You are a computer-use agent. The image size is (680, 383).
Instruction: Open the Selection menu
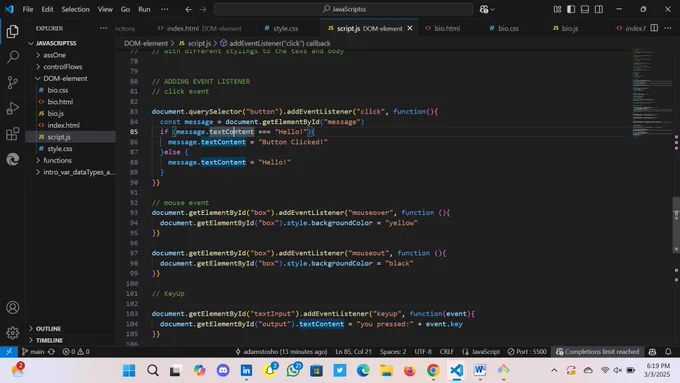pyautogui.click(x=75, y=9)
